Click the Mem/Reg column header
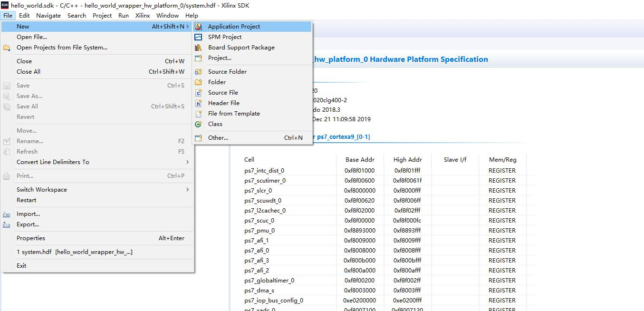Image resolution: width=644 pixels, height=311 pixels. coord(502,160)
